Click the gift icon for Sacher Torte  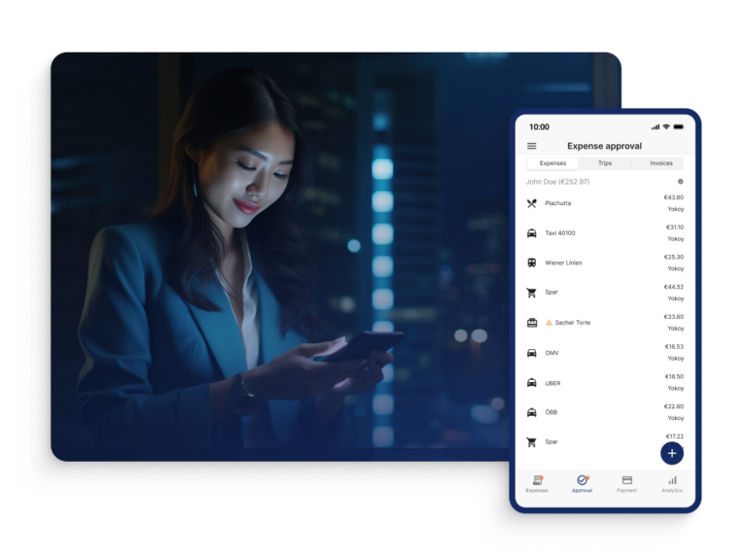click(532, 323)
